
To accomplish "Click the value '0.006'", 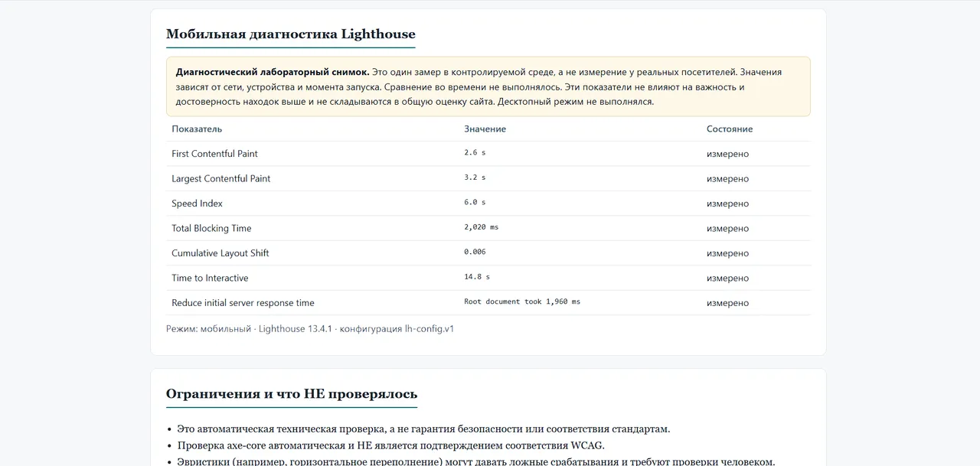I will point(475,252).
